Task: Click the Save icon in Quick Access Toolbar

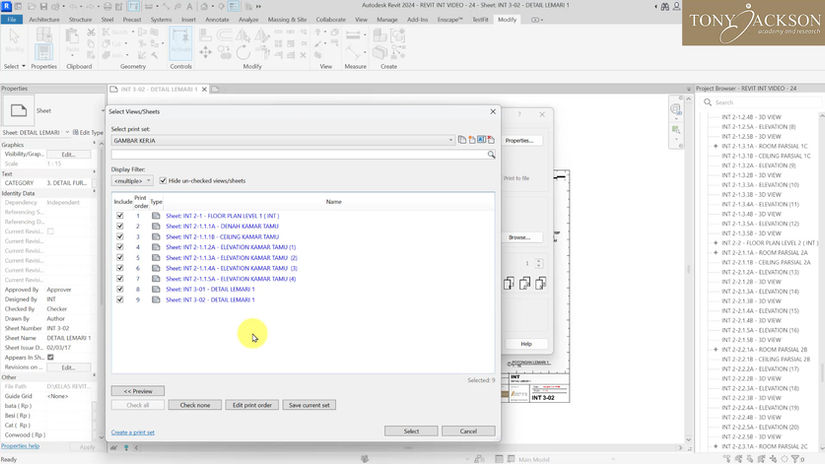Action: tap(43, 6)
